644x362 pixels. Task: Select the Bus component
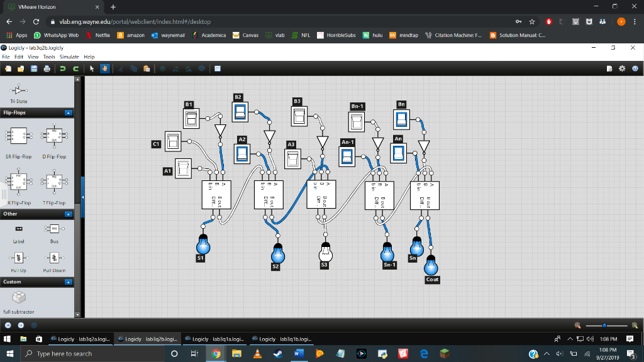(x=54, y=229)
